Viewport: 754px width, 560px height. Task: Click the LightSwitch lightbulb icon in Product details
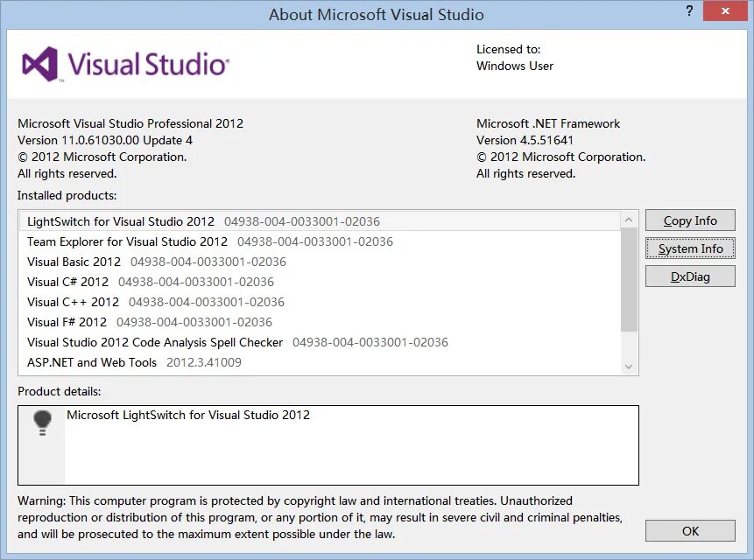[x=42, y=423]
